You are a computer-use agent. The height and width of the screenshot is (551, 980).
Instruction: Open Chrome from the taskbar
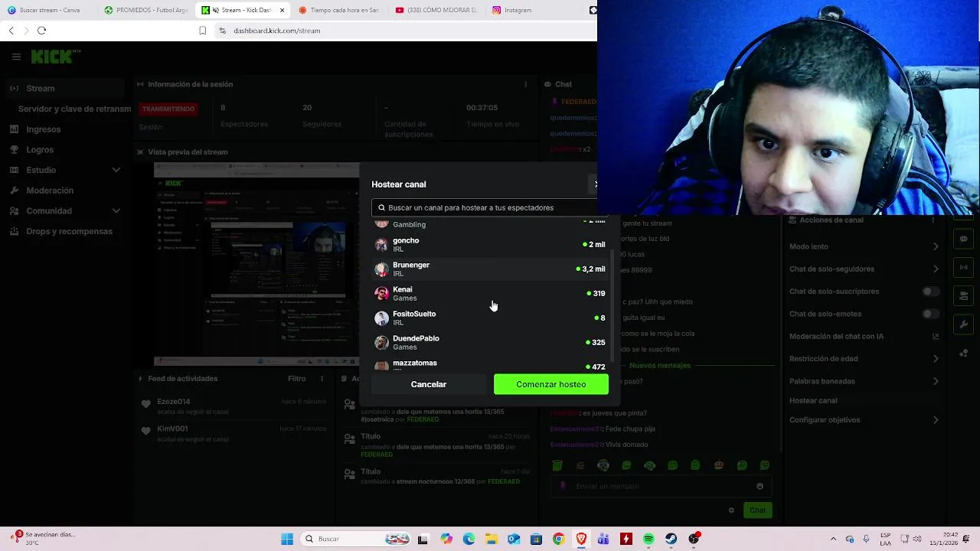point(558,539)
